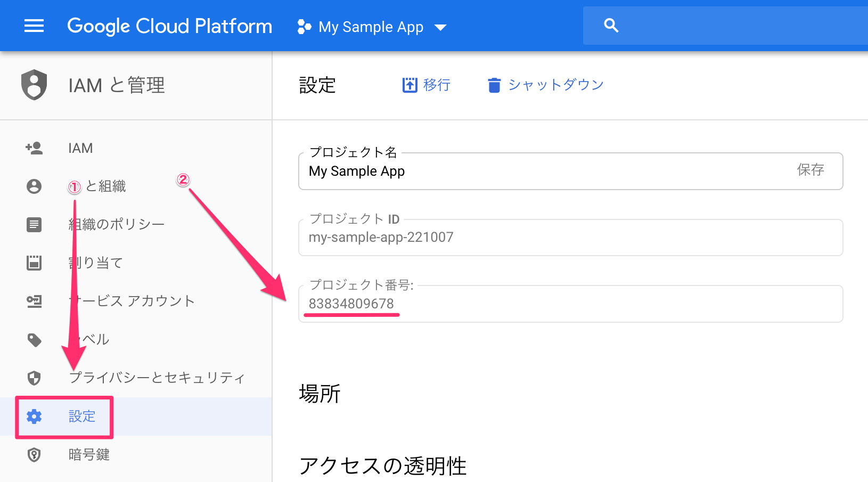
Task: Click the project ID my-sample-app-221007
Action: click(x=381, y=237)
